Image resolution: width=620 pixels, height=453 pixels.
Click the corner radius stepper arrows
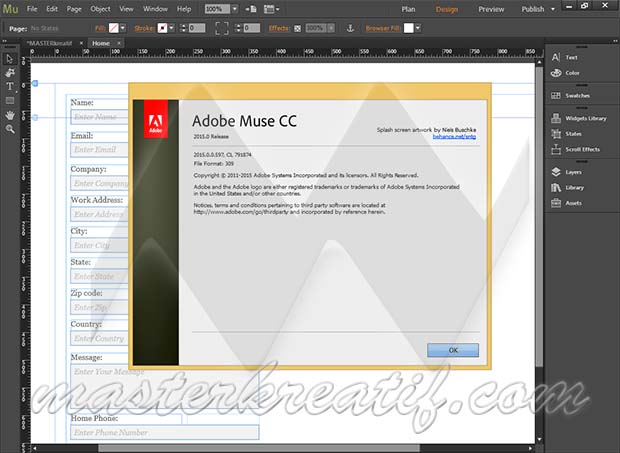[x=238, y=28]
